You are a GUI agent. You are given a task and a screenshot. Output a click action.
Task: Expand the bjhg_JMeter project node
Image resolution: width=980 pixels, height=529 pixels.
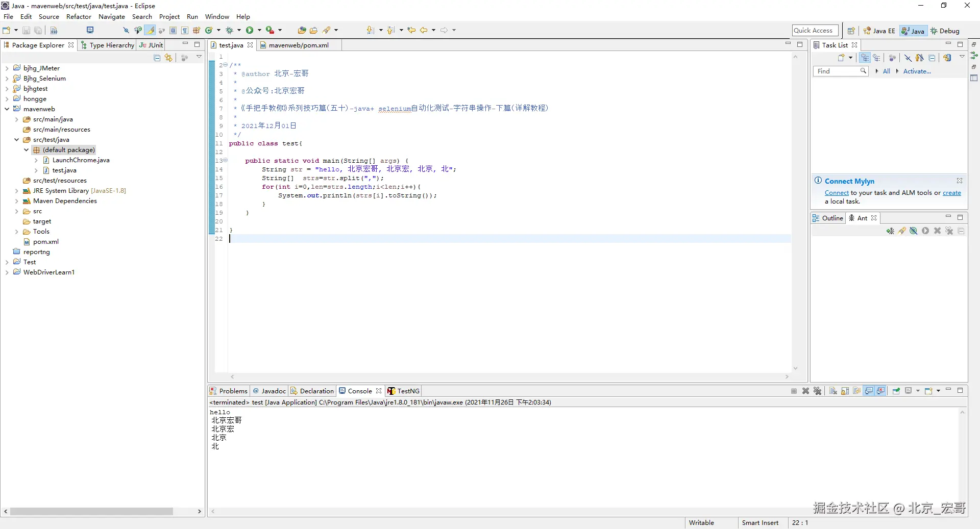tap(7, 68)
